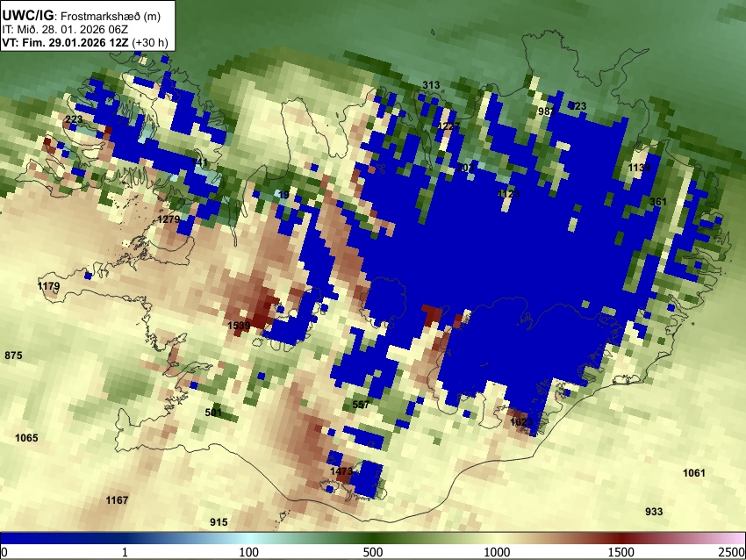Click the map value 1139
Viewport: 746px width, 560px height.
pyautogui.click(x=639, y=168)
